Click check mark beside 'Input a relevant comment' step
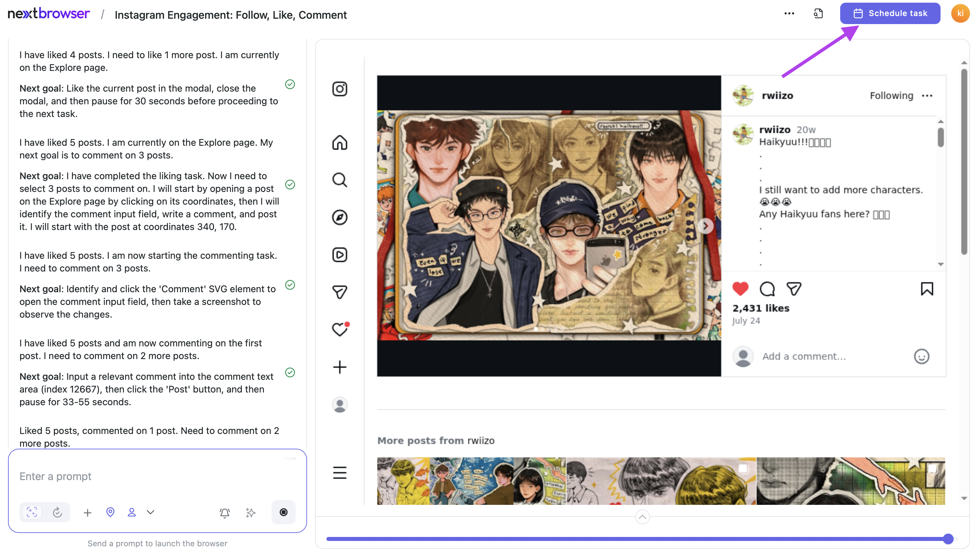 pos(290,372)
